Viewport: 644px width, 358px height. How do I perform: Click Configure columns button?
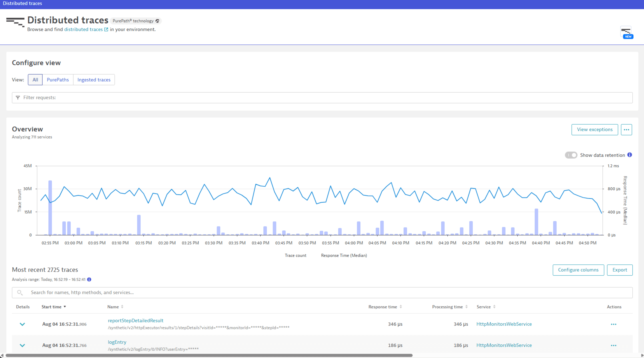[578, 270]
